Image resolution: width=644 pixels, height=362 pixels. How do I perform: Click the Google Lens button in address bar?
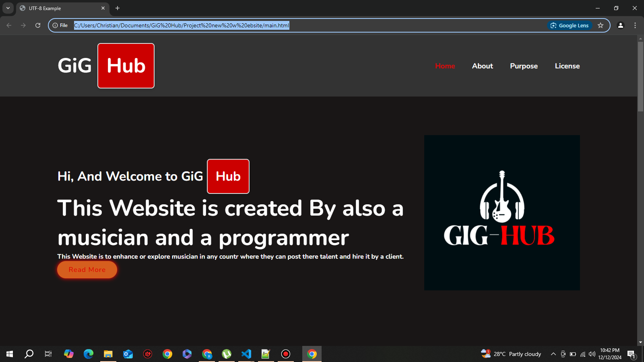point(570,25)
